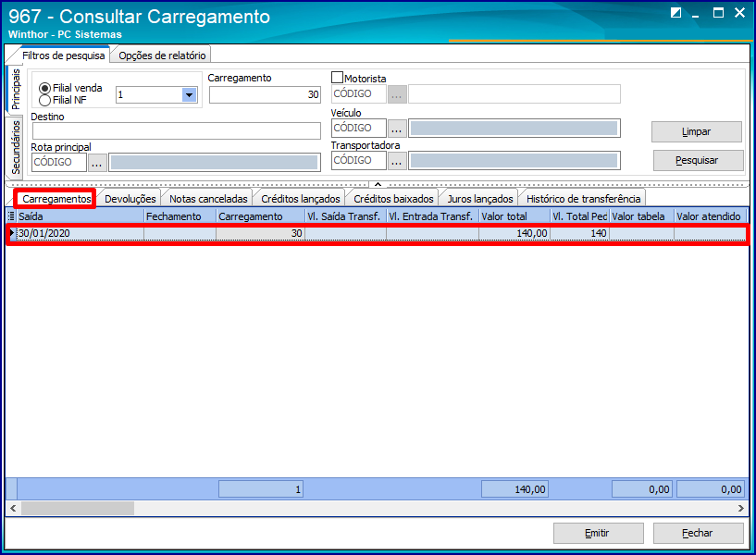The image size is (756, 555).
Task: Click the Rota principal CÓDIGO field
Action: [59, 163]
